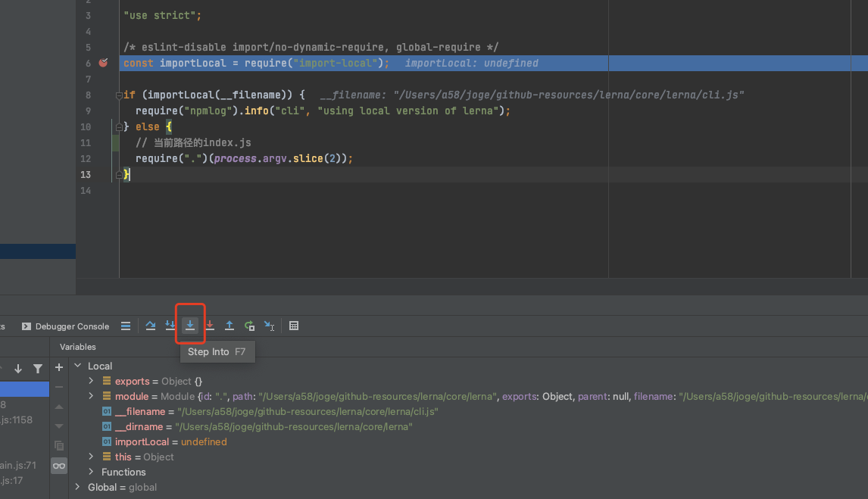
Task: Click the Show Execution Point lines icon
Action: [126, 326]
